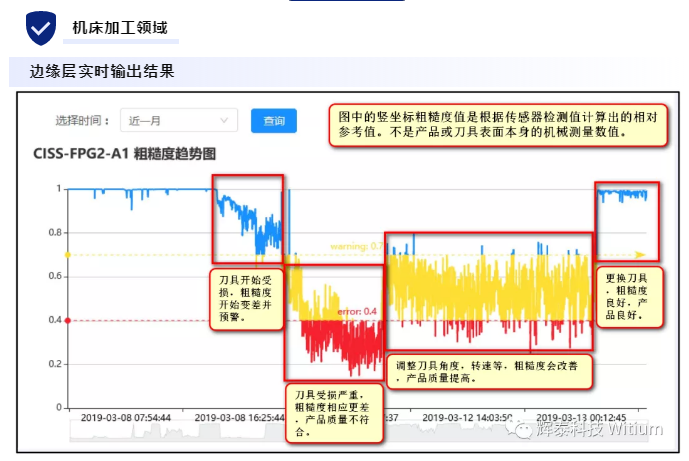
Task: Click the dropdown chevron arrow in time selector
Action: pos(224,121)
